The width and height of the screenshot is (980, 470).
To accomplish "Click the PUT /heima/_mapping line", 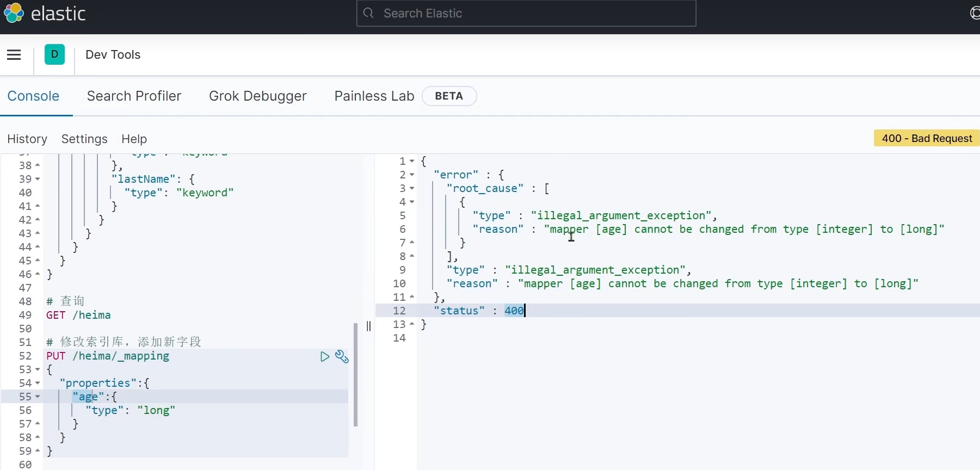I will click(108, 356).
